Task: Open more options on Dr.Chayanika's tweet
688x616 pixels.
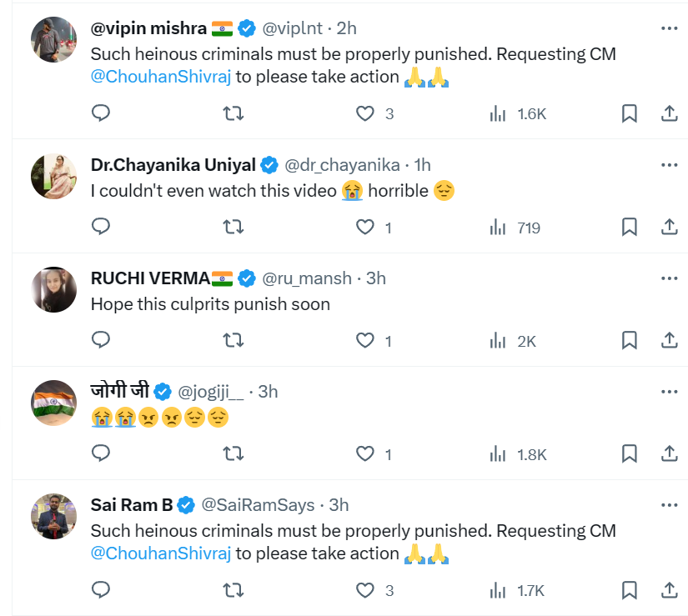Action: (x=669, y=165)
